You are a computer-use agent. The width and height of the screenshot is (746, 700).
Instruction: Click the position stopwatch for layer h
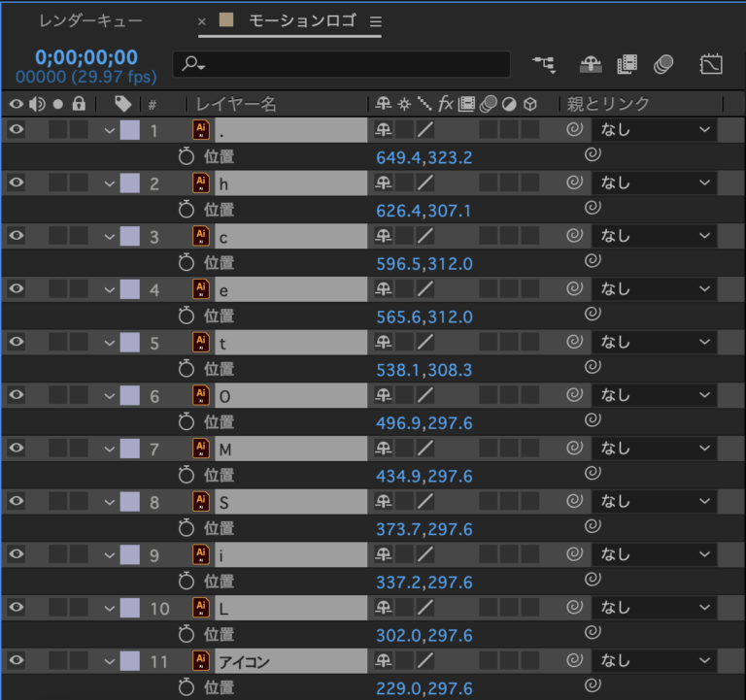(x=187, y=210)
